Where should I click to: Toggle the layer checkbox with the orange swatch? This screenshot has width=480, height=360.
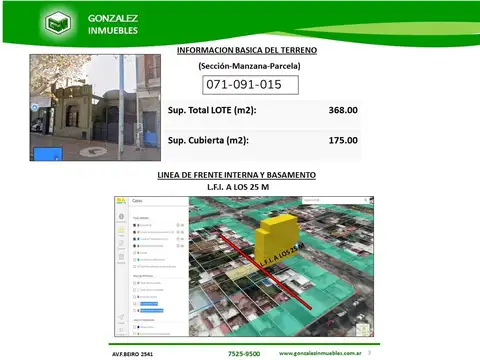pyautogui.click(x=134, y=232)
